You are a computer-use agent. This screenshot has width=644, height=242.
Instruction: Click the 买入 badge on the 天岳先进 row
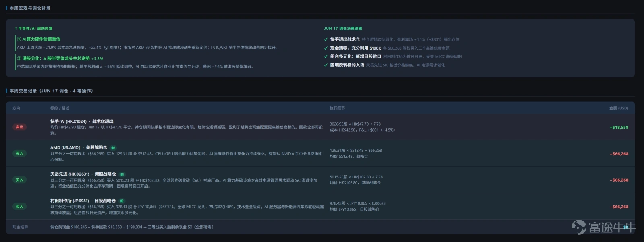coord(19,180)
